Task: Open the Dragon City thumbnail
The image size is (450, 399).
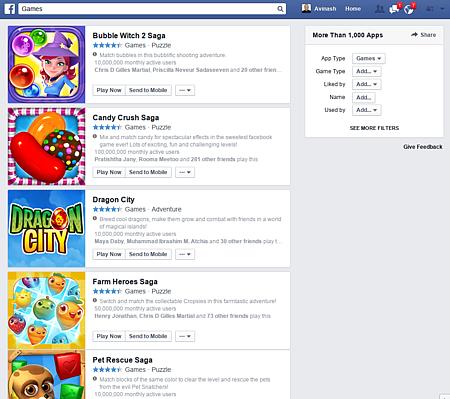Action: coord(47,228)
